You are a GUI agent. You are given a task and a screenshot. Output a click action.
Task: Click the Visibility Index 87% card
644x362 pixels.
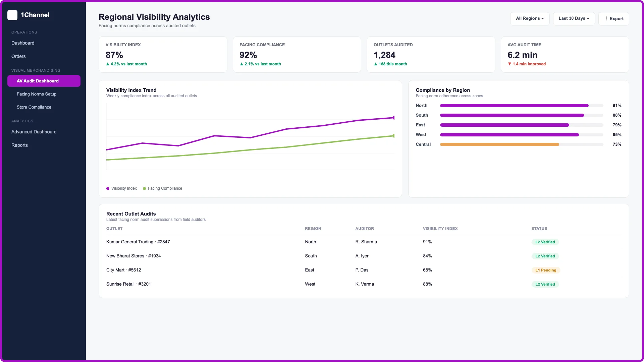tap(163, 54)
